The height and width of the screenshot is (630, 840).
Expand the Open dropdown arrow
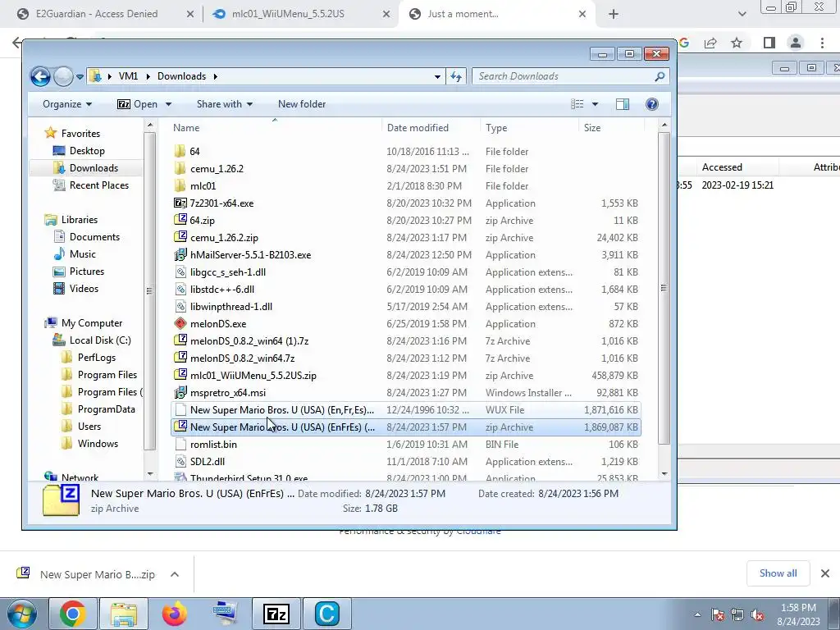[x=168, y=104]
